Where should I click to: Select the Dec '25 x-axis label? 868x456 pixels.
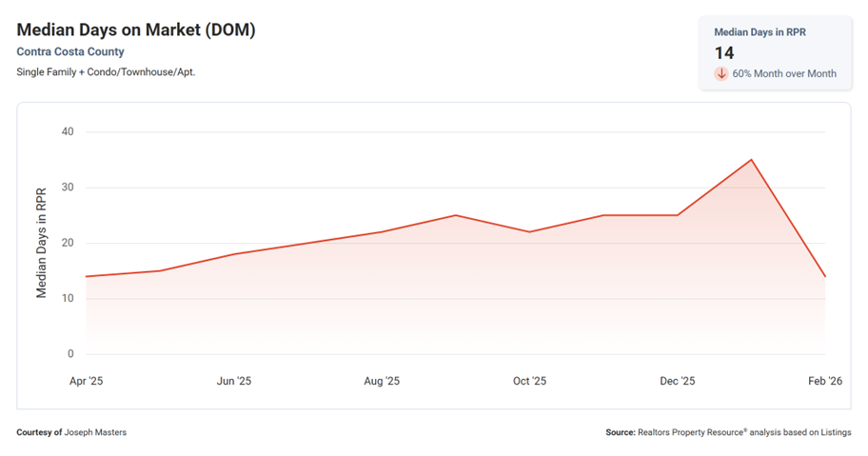click(677, 381)
